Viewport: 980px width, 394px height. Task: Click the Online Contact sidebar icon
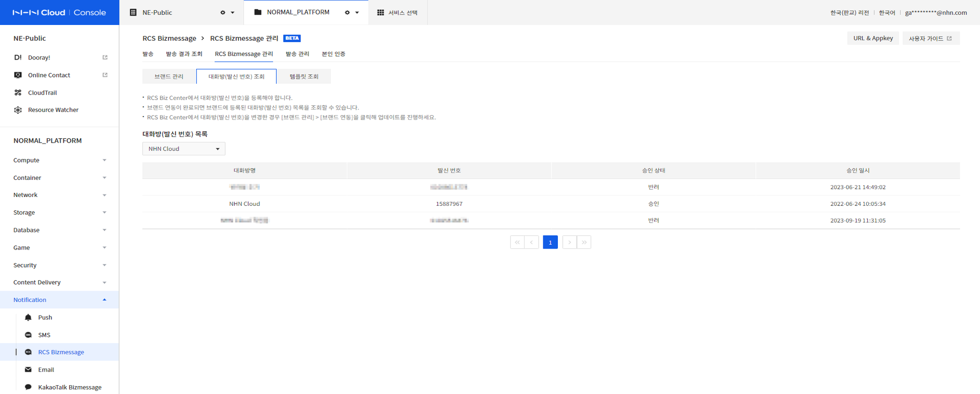(x=18, y=75)
